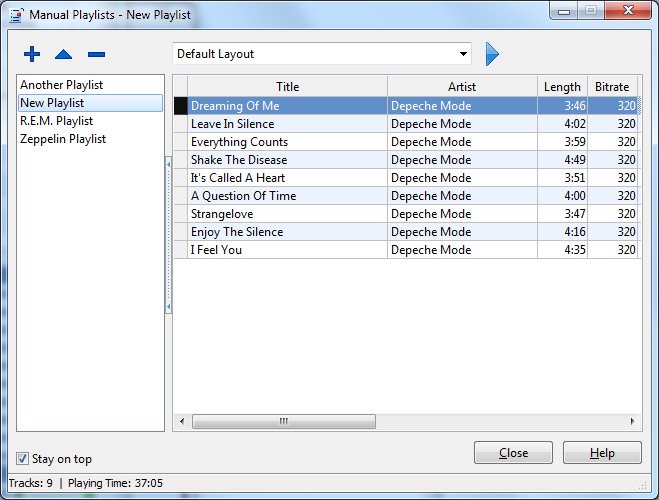
Task: Click the row header beside Leave In Silence
Action: 181,124
